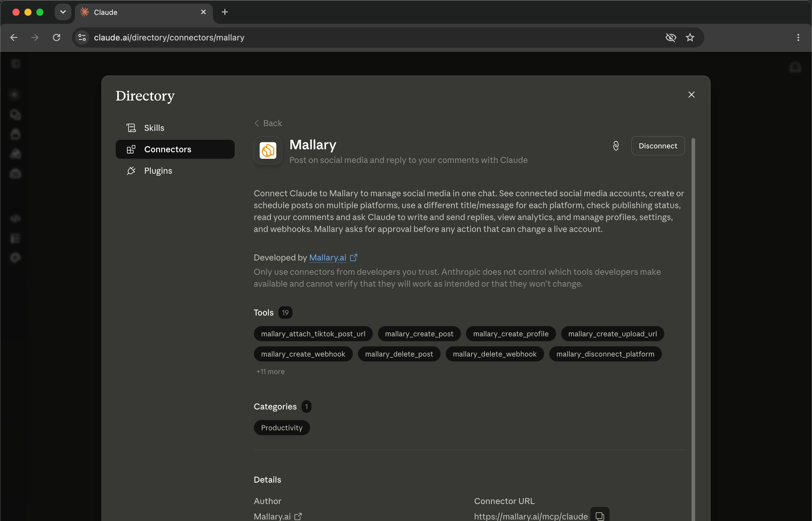Click the subtitle 'Post on social media and reply'
Viewport: 812px width, 521px height.
coord(408,160)
